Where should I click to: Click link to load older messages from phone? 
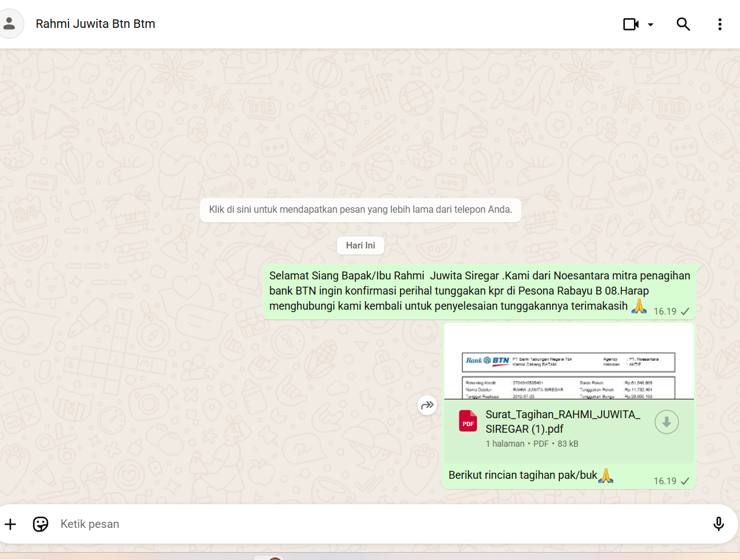(361, 210)
